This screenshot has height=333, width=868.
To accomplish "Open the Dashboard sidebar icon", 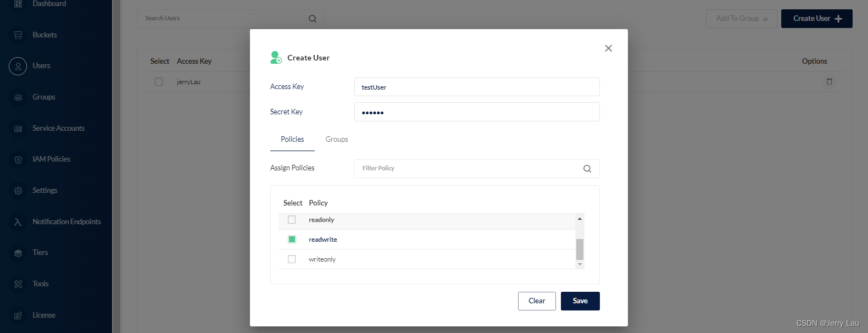I will click(x=18, y=4).
